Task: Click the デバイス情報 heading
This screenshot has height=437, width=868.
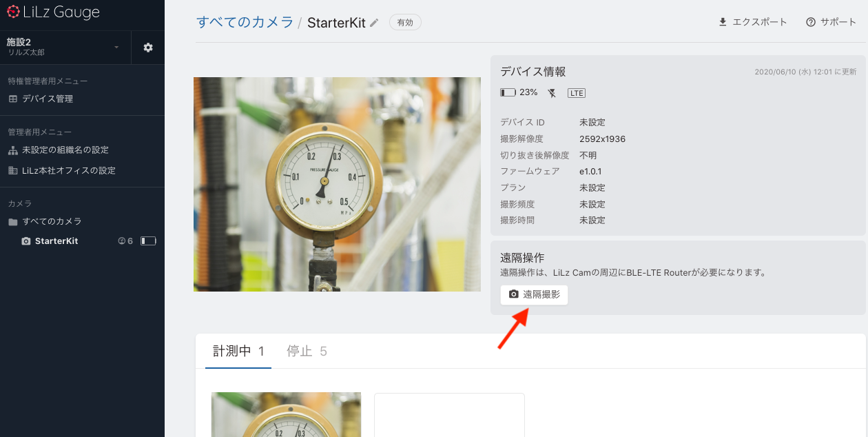Action: (533, 72)
